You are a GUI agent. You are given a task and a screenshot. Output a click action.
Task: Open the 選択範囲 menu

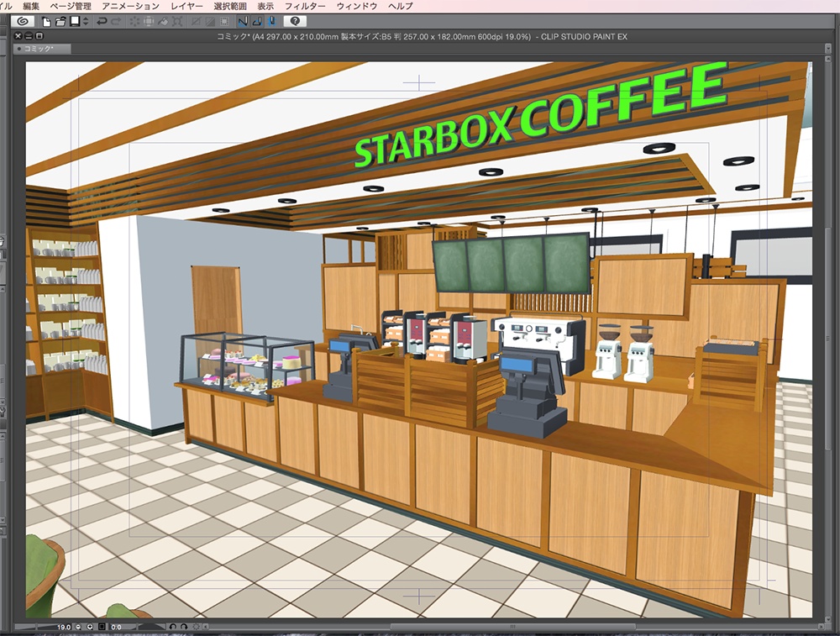point(230,6)
